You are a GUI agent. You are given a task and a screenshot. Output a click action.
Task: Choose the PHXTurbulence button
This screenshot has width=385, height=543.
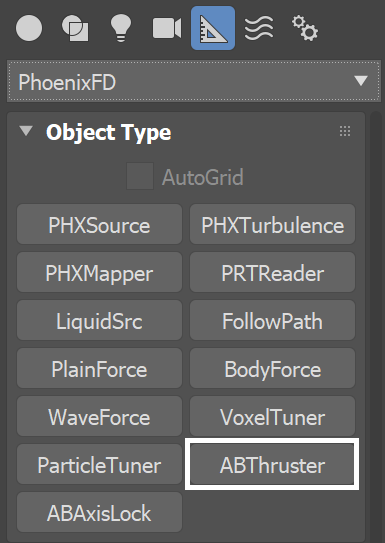(x=272, y=224)
